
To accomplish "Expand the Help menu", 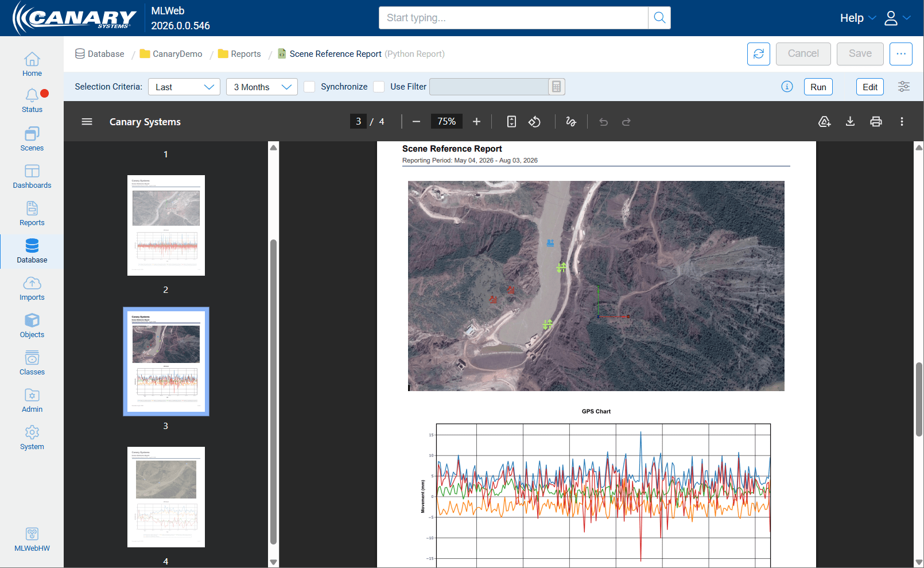I will tap(858, 18).
